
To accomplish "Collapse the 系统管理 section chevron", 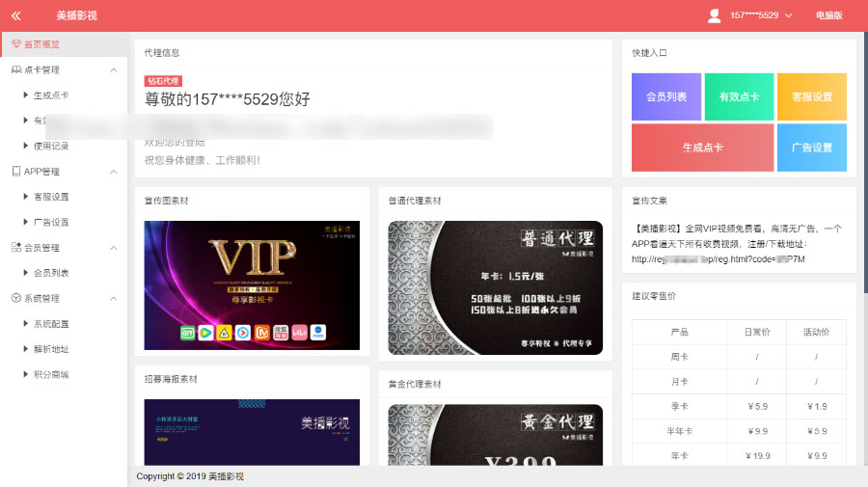I will tap(114, 298).
